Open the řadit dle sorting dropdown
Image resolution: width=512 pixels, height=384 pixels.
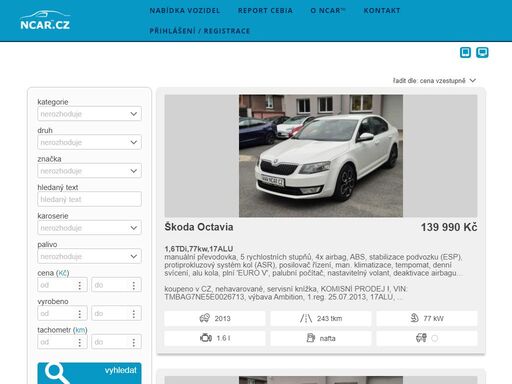pos(434,81)
